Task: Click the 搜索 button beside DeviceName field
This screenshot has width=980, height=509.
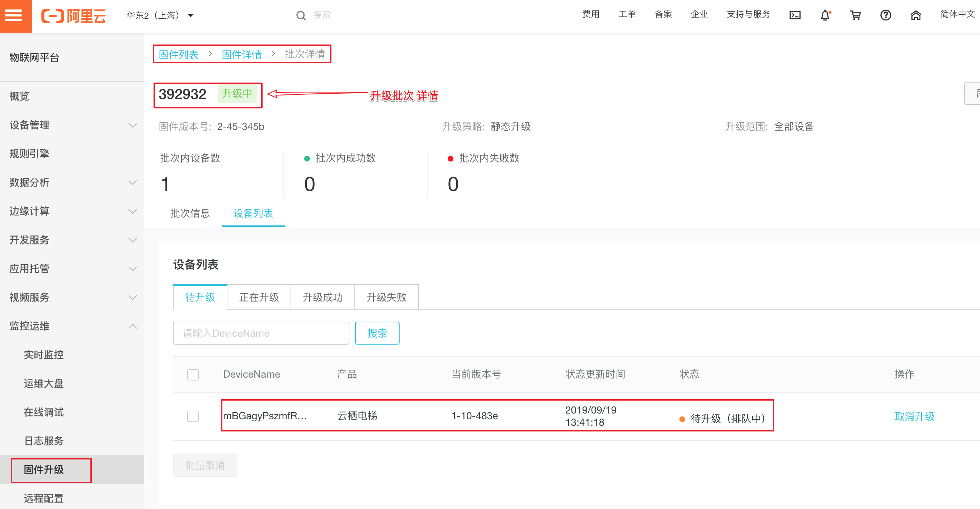Action: (377, 333)
